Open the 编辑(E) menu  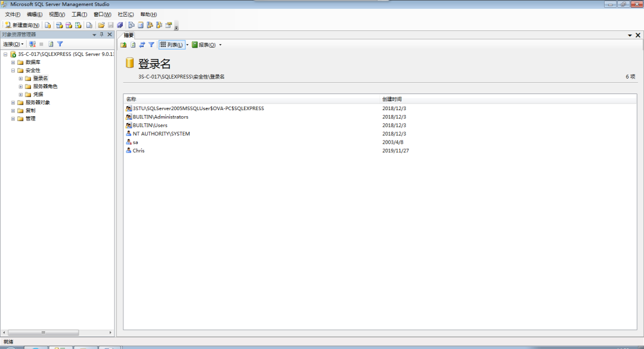35,14
